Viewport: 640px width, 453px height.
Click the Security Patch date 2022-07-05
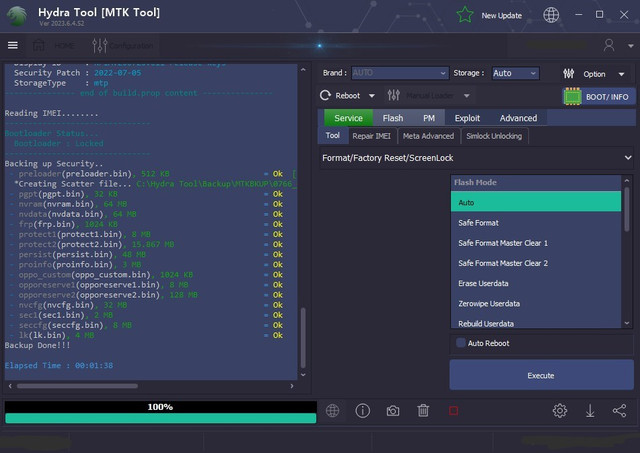click(x=118, y=73)
